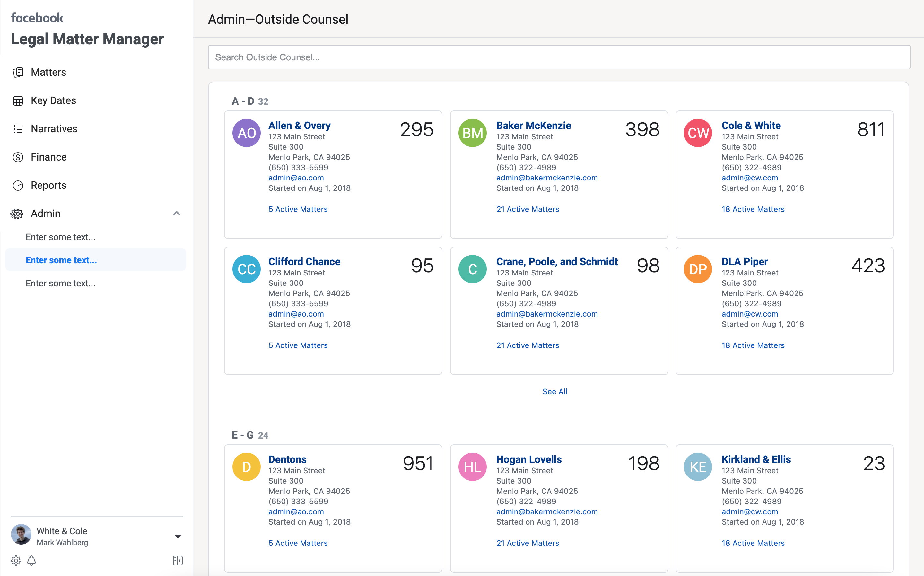Click the Search Outside Counsel field

click(x=559, y=57)
